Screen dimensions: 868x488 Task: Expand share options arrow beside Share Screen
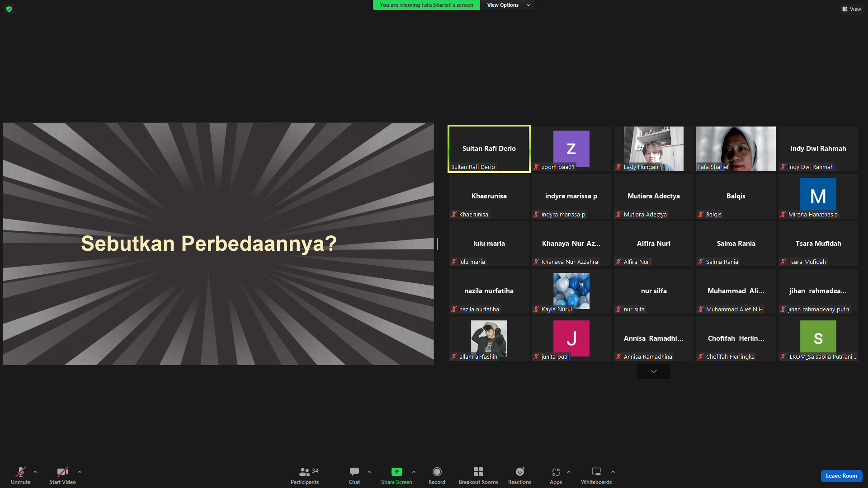414,472
